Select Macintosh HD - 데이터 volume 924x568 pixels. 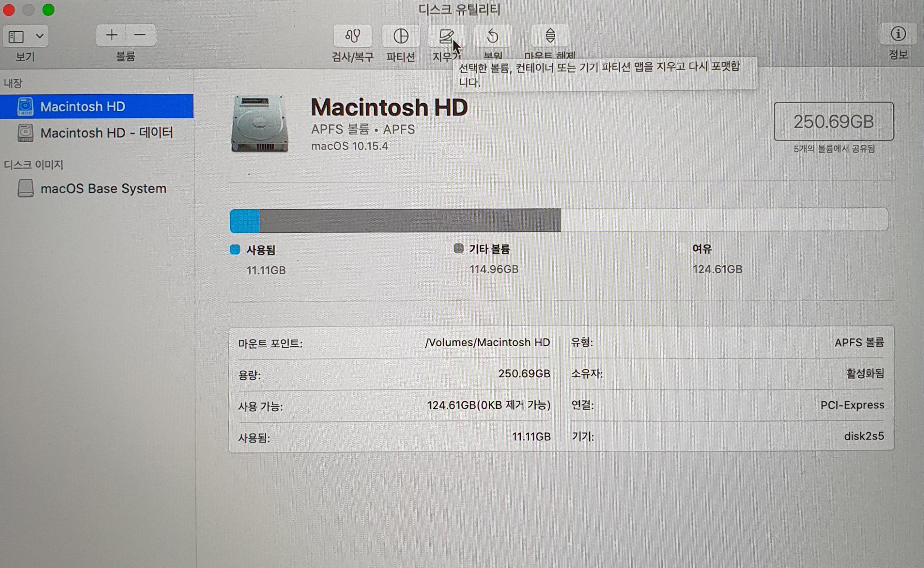coord(106,133)
